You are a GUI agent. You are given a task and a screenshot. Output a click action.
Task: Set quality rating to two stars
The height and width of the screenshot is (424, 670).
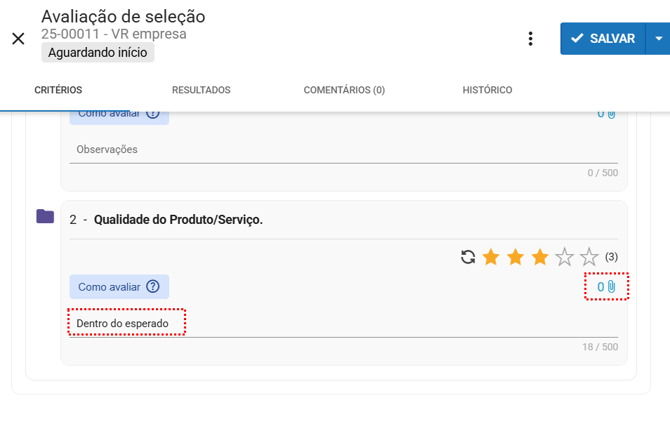tap(515, 257)
